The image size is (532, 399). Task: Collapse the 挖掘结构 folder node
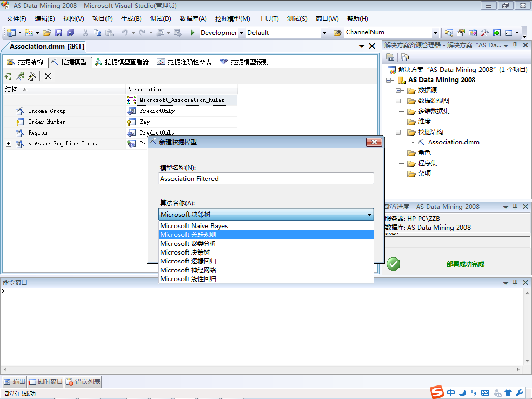click(398, 132)
